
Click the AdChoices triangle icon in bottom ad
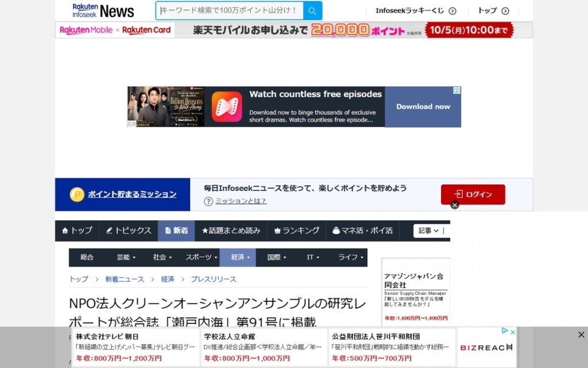pyautogui.click(x=505, y=331)
